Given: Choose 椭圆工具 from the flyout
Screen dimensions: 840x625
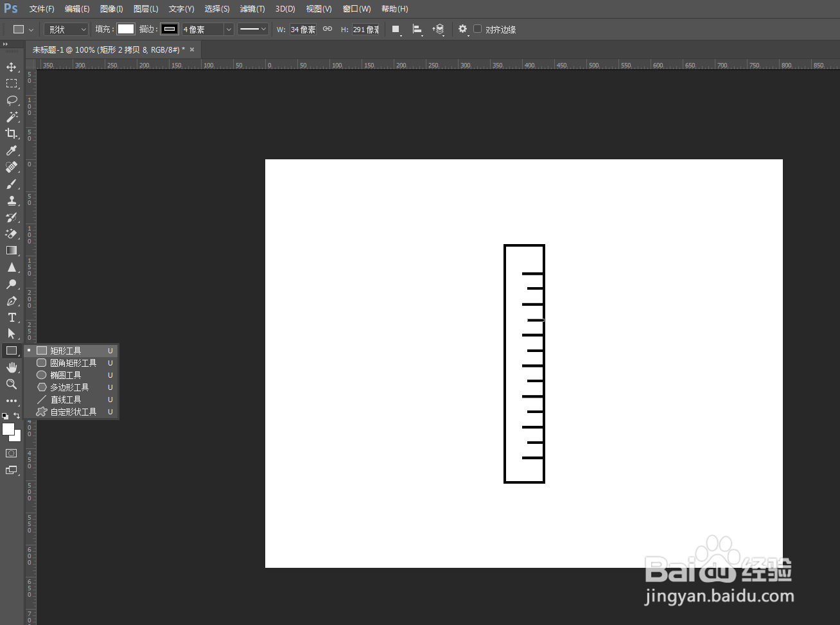Looking at the screenshot, I should pyautogui.click(x=71, y=375).
